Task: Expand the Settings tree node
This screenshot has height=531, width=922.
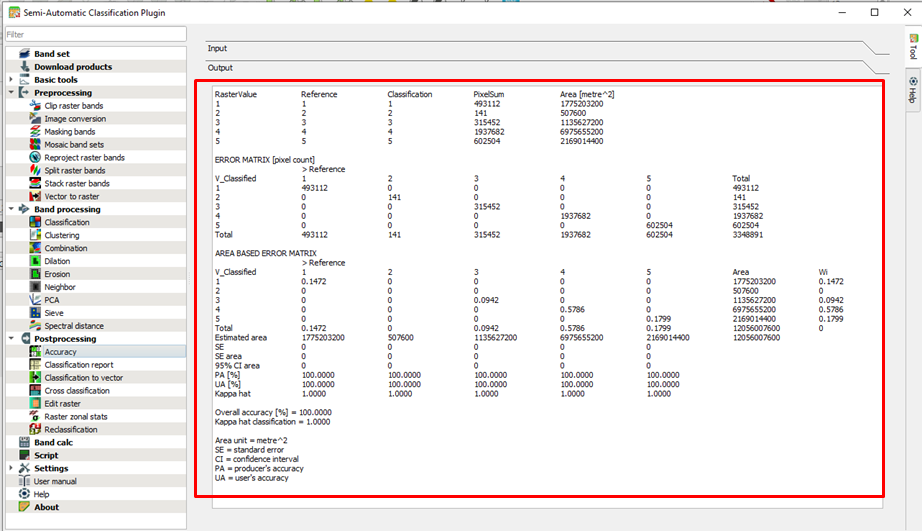Action: tap(11, 468)
